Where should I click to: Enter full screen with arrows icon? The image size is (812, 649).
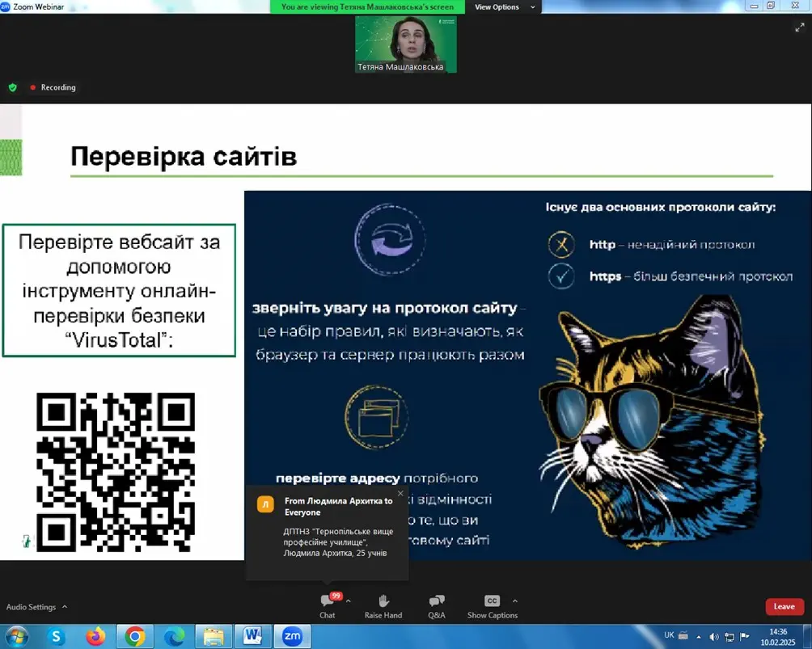click(800, 27)
